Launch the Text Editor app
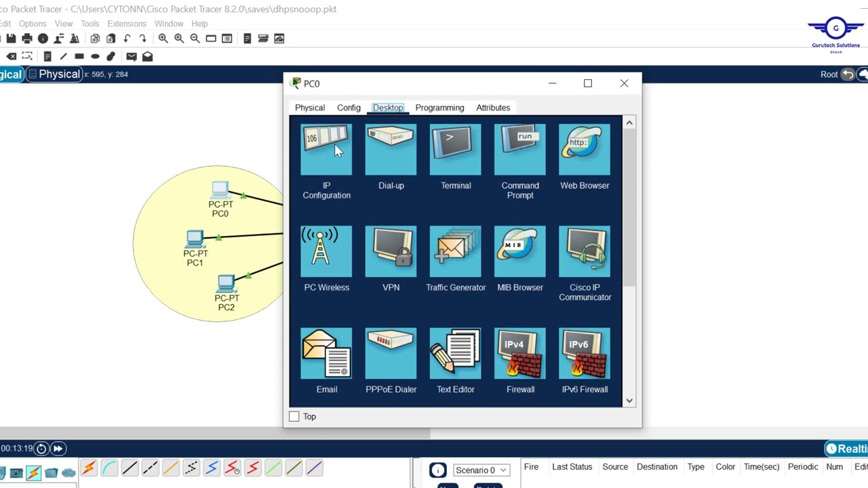 click(x=456, y=353)
